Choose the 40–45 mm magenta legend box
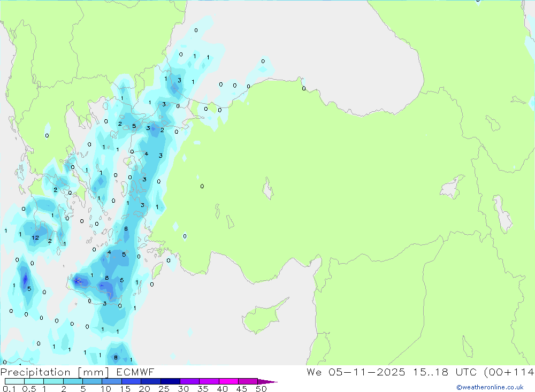The image size is (535, 392). point(228,381)
